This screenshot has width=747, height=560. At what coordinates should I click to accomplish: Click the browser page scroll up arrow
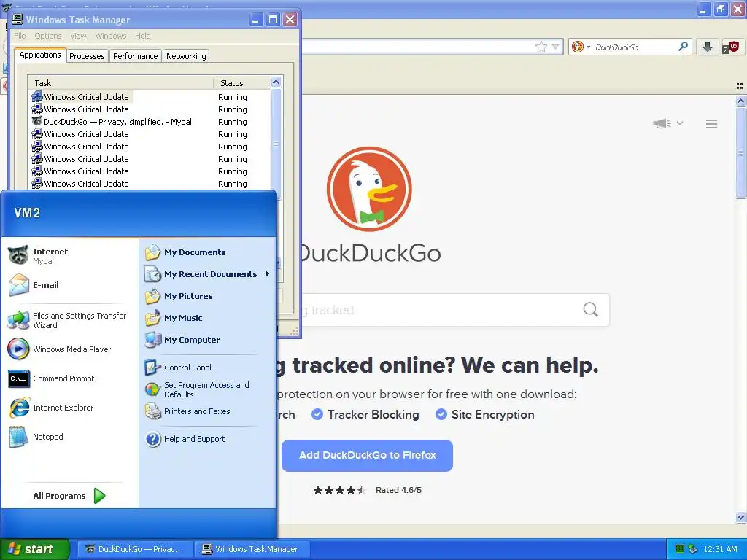point(740,101)
